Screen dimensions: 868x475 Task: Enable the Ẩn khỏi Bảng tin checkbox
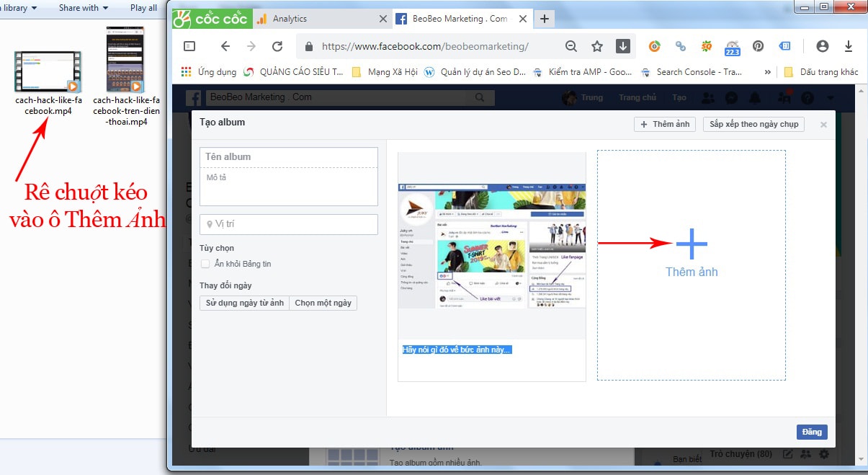tap(205, 263)
